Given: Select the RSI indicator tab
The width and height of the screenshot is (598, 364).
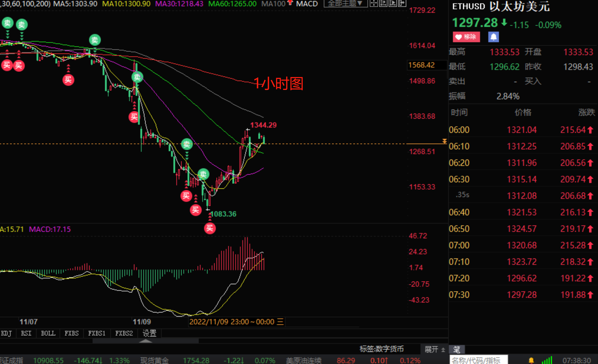Looking at the screenshot, I should pos(26,333).
